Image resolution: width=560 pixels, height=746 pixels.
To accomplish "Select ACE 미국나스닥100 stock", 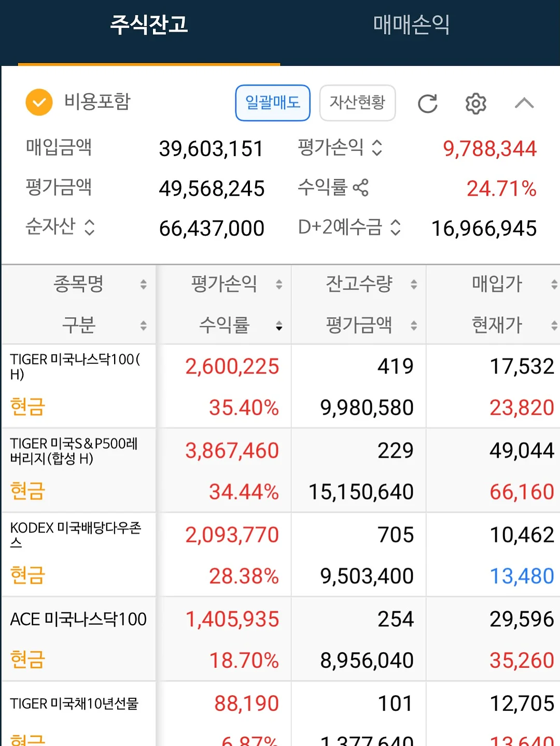I will tap(78, 619).
